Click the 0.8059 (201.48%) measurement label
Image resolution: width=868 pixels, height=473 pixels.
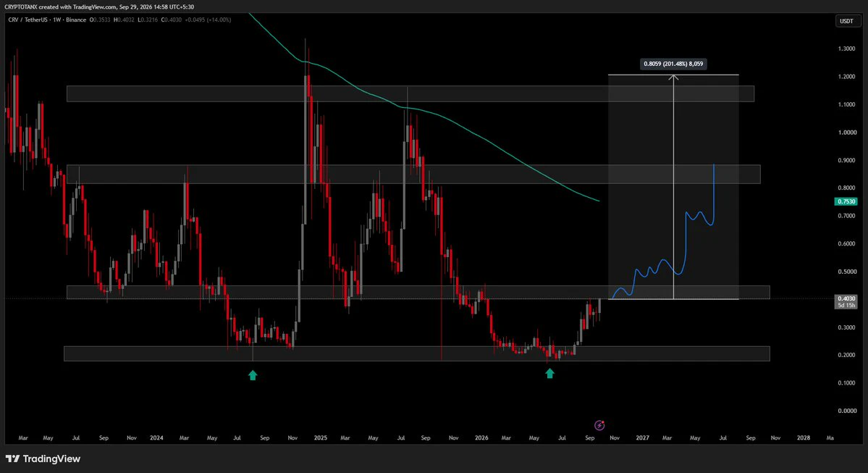pyautogui.click(x=673, y=64)
